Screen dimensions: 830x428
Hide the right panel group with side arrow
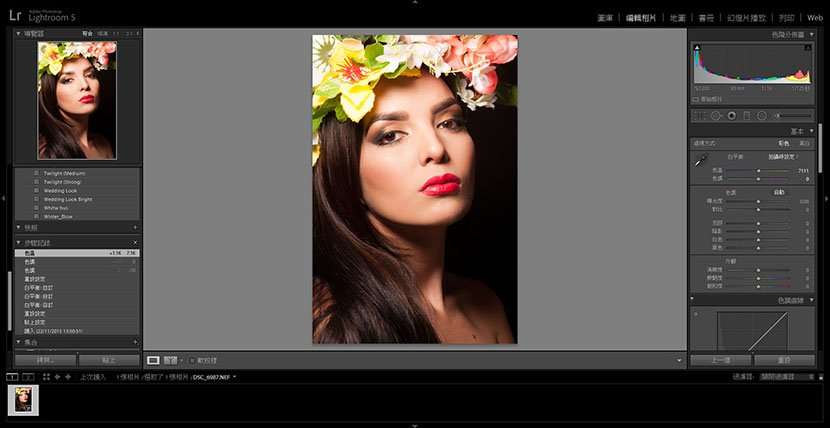(x=827, y=198)
